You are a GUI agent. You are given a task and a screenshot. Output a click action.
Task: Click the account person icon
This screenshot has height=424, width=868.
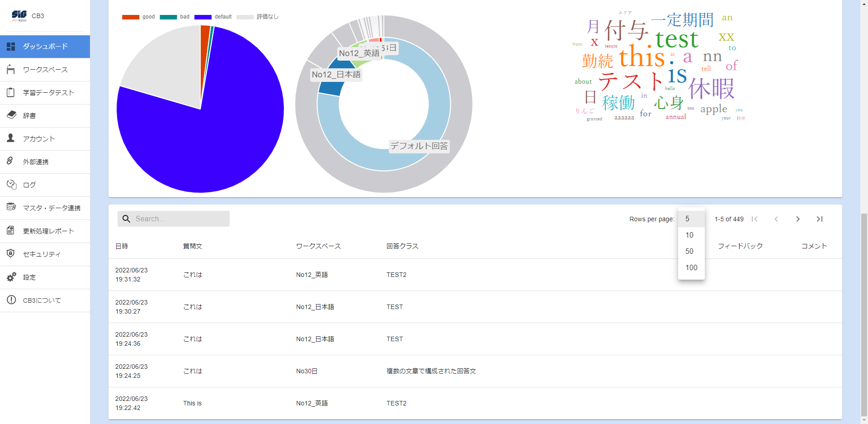[x=11, y=138]
